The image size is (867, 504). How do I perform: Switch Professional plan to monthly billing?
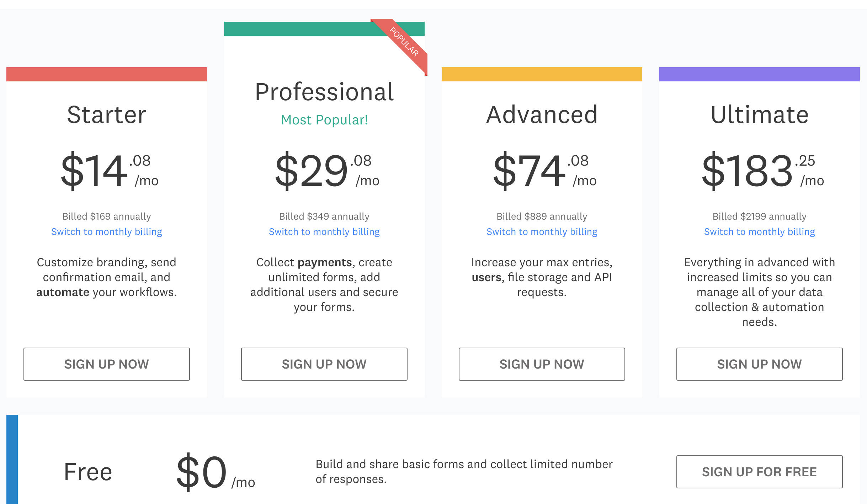coord(324,231)
